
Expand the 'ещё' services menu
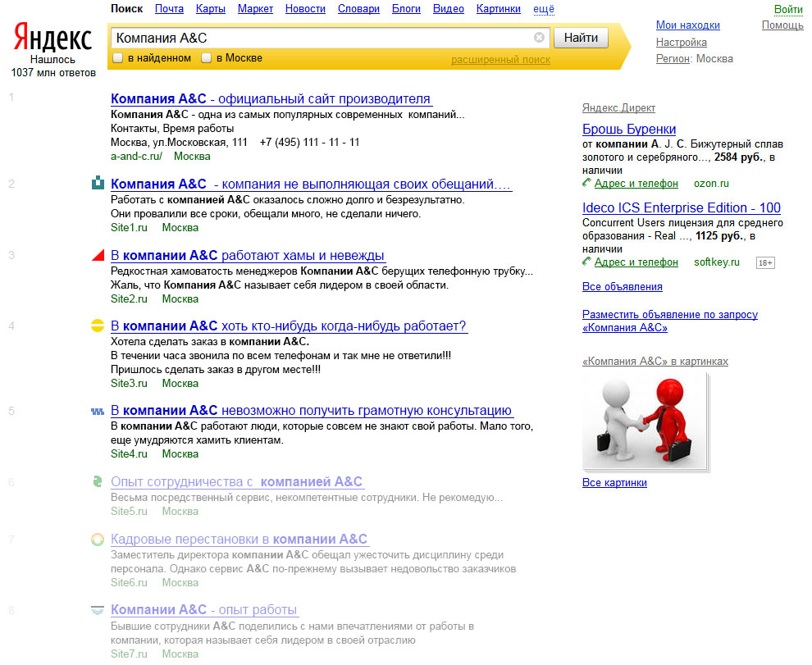pyautogui.click(x=544, y=9)
